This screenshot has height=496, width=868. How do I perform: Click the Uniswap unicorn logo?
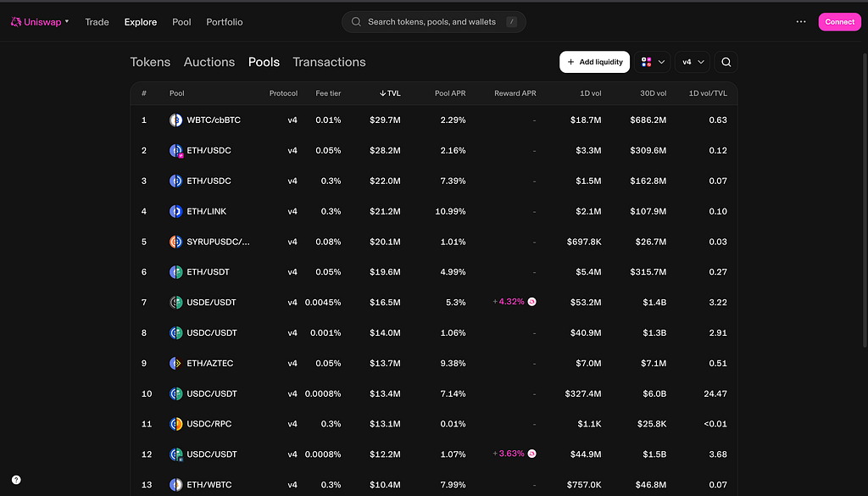coord(16,22)
